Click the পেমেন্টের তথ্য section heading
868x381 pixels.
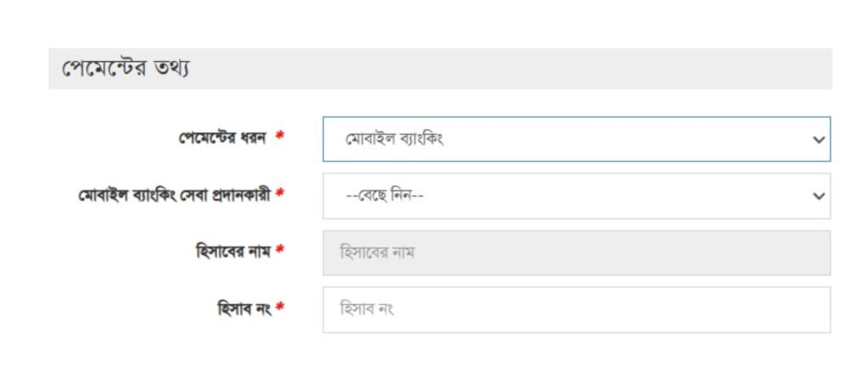pyautogui.click(x=125, y=69)
